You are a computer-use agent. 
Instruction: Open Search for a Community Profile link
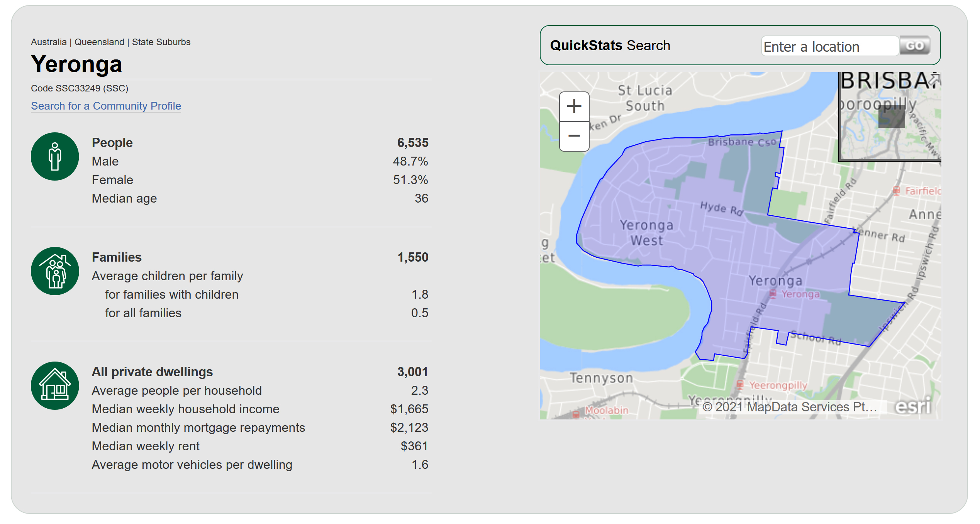pyautogui.click(x=106, y=106)
